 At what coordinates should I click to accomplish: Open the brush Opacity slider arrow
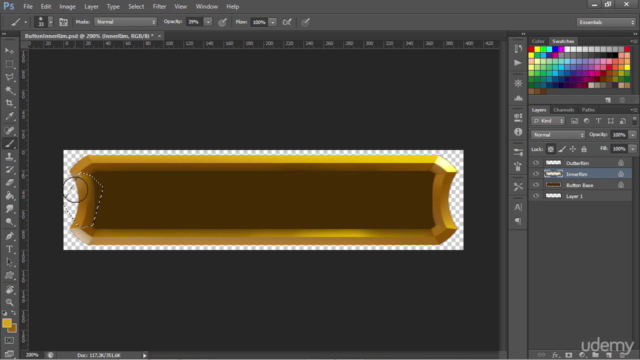[x=208, y=22]
